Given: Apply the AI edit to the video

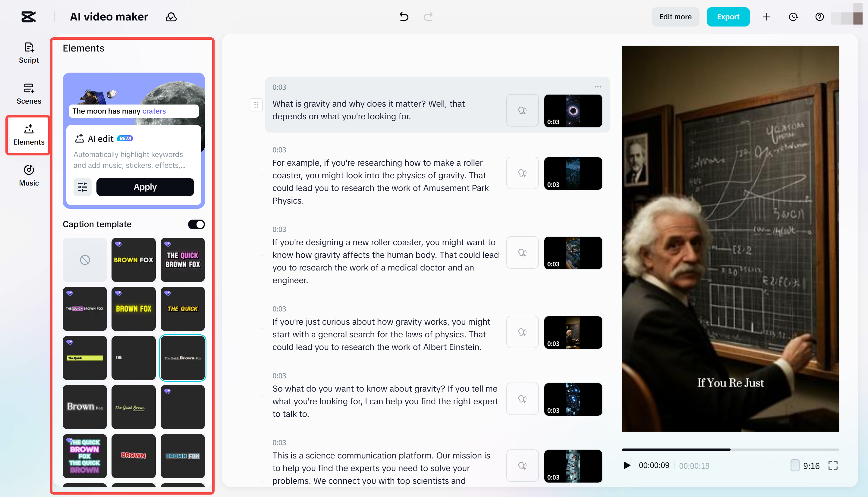Looking at the screenshot, I should click(x=145, y=187).
